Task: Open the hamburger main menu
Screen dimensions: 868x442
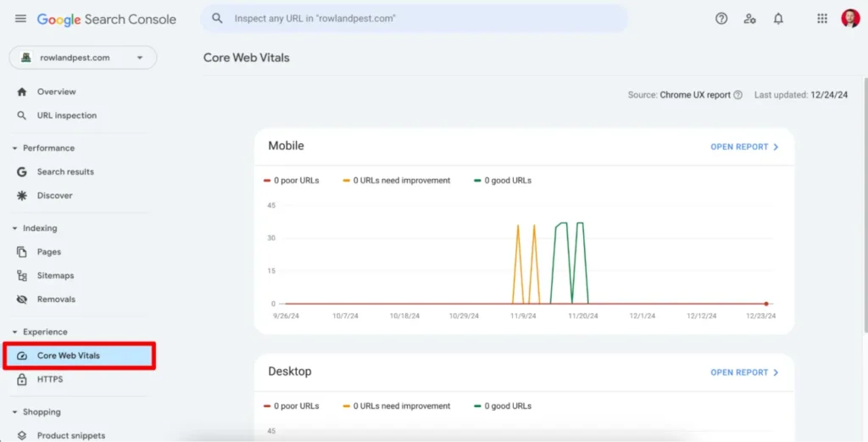Action: click(20, 19)
